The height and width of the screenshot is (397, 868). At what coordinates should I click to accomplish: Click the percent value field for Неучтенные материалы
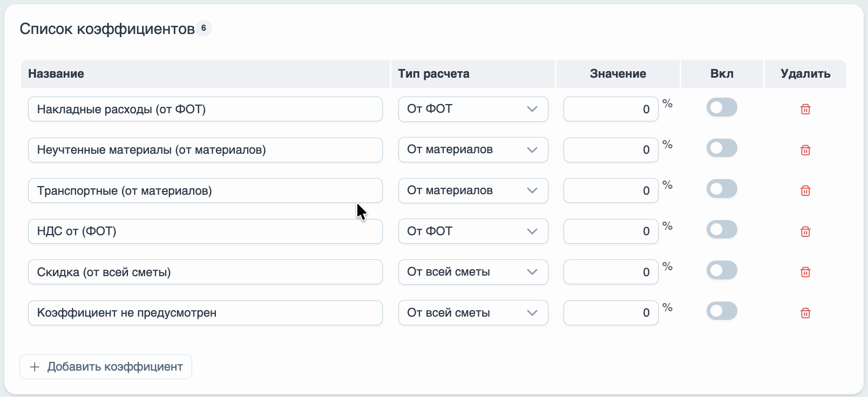click(611, 150)
